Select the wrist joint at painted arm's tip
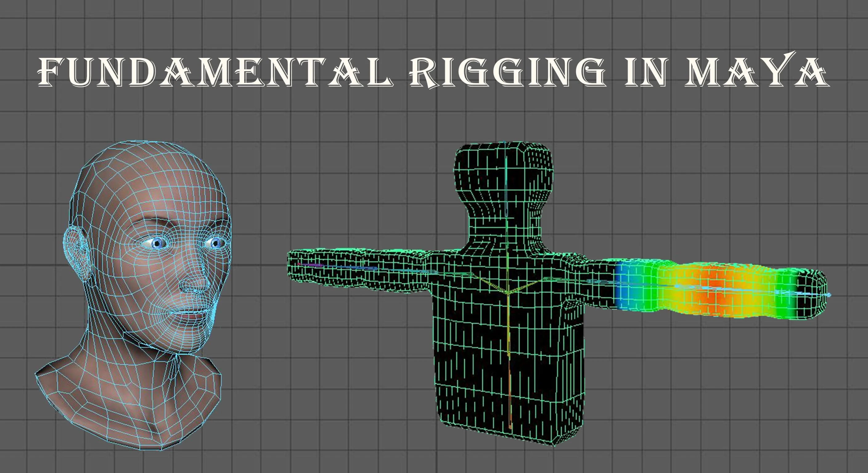This screenshot has width=868, height=473. click(829, 295)
